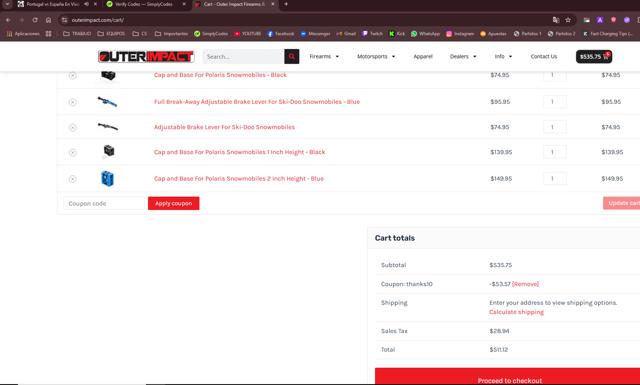
Task: Click the red search magnifier icon
Action: pos(291,56)
